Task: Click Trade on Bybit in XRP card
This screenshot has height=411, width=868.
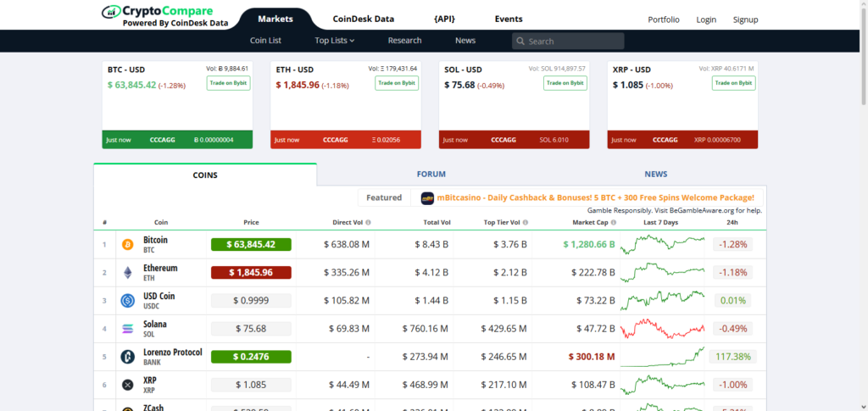Action: click(733, 83)
